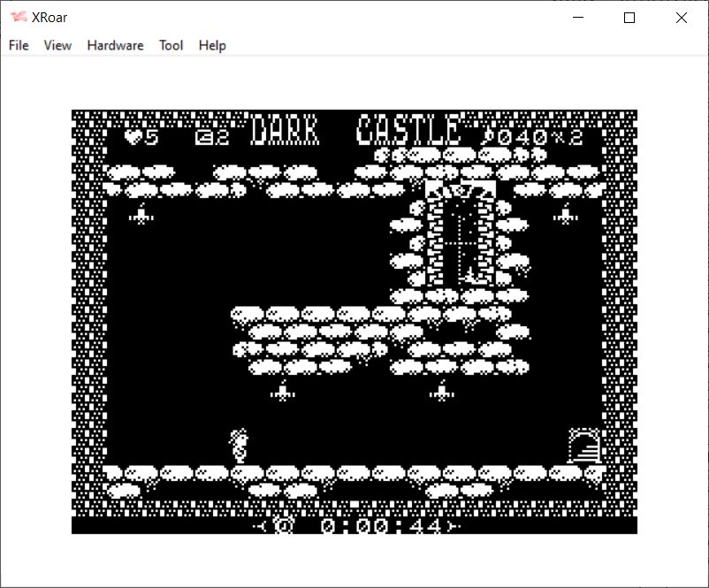This screenshot has width=709, height=588.
Task: Click the key counter icon in HUD
Action: [204, 137]
